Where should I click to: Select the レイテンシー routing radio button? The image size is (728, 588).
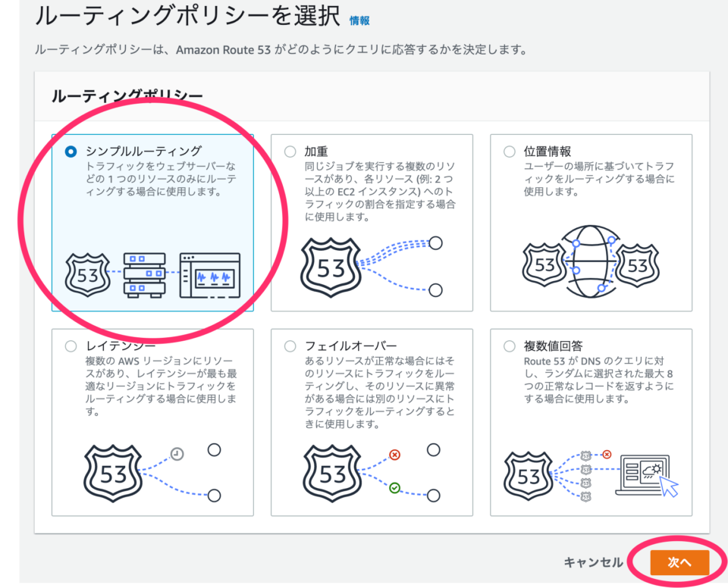pos(71,346)
